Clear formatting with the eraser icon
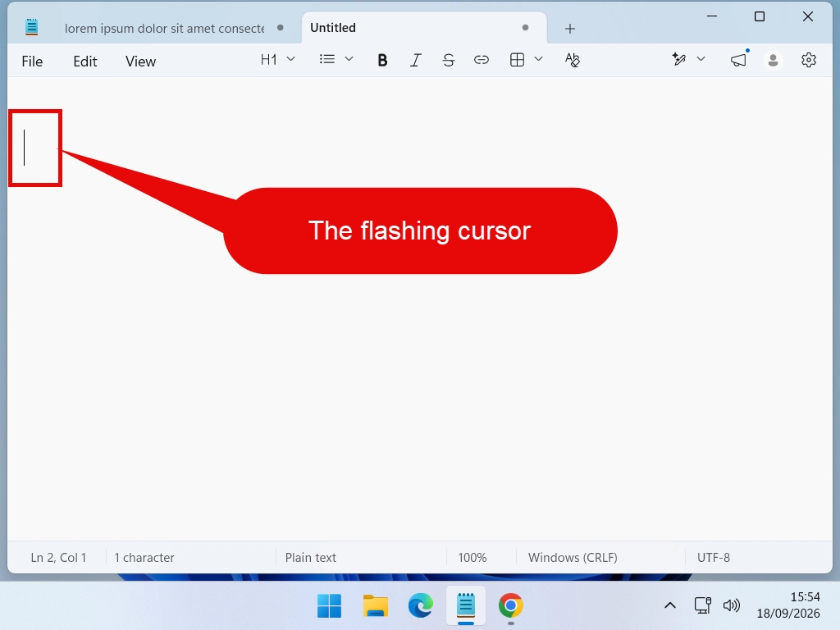 [x=572, y=59]
